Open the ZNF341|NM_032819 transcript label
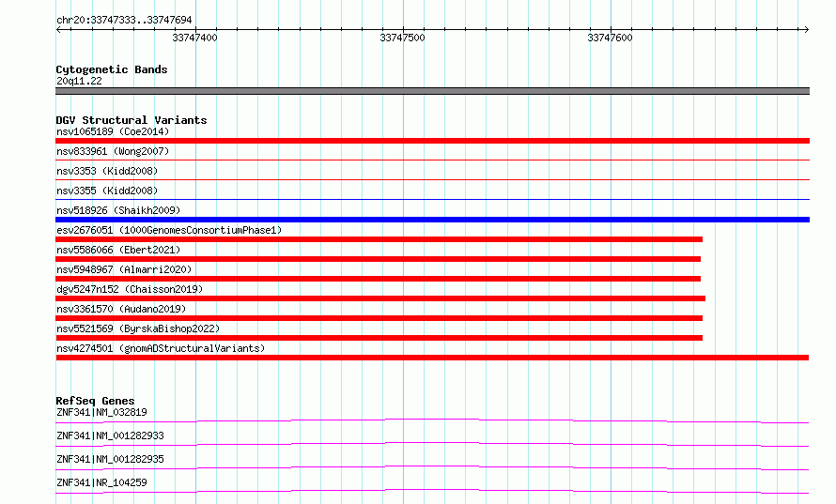The width and height of the screenshot is (836, 504). pyautogui.click(x=101, y=412)
